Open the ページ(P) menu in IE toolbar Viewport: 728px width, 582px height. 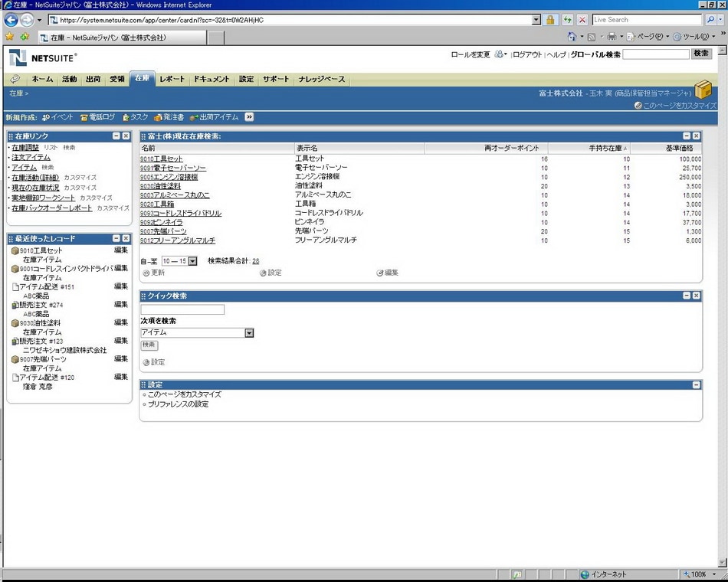pos(648,37)
